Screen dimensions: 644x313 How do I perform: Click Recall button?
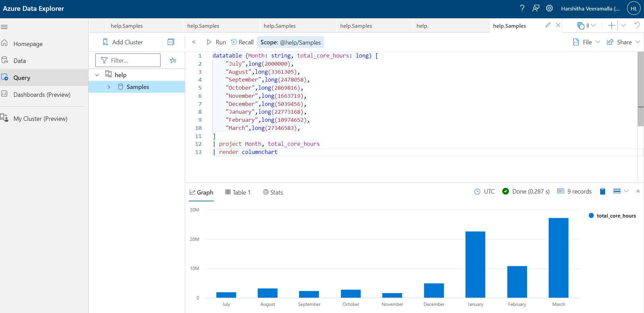pos(242,42)
